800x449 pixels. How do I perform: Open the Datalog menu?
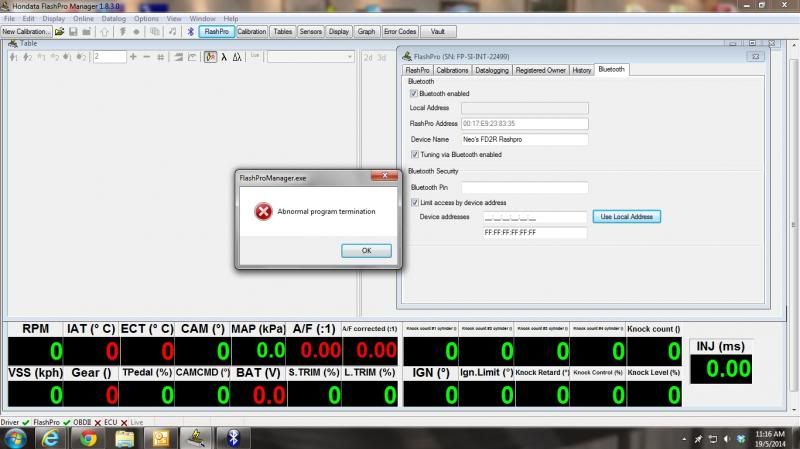114,19
